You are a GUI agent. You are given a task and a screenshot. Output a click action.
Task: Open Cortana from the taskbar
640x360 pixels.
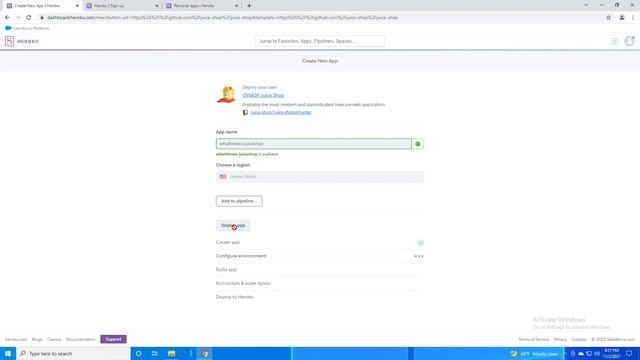pos(139,353)
